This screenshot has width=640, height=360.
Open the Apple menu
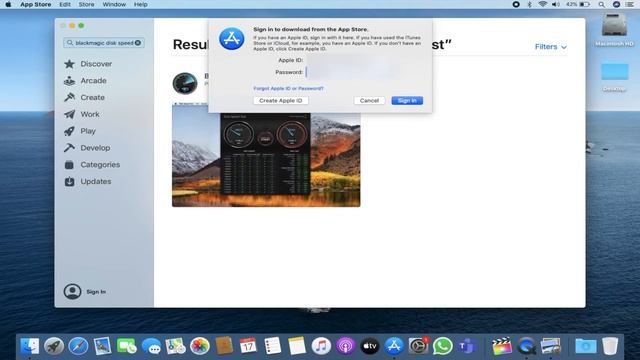click(8, 4)
